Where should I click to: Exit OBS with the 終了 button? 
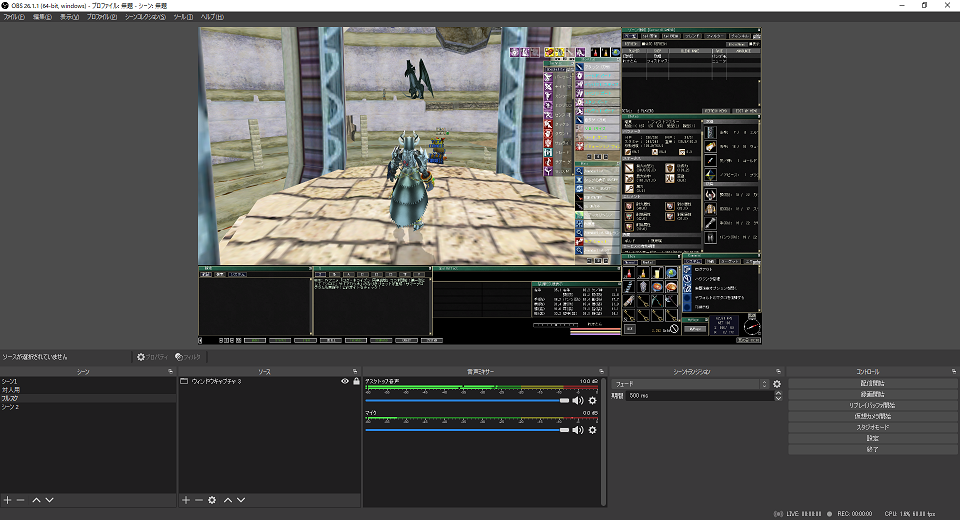click(x=872, y=450)
